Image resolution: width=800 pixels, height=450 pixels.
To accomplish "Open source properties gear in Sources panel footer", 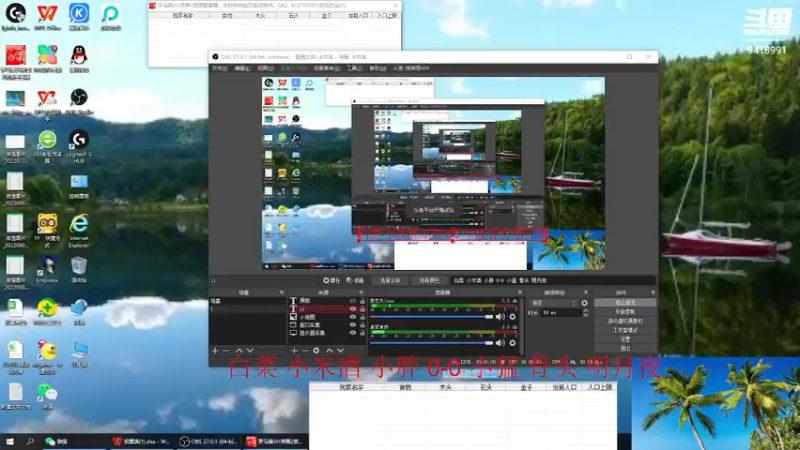I will coord(316,351).
